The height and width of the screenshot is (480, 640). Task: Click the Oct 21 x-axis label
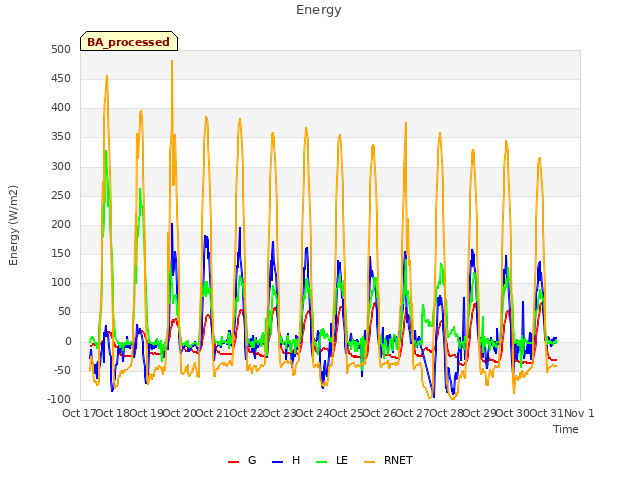[212, 413]
